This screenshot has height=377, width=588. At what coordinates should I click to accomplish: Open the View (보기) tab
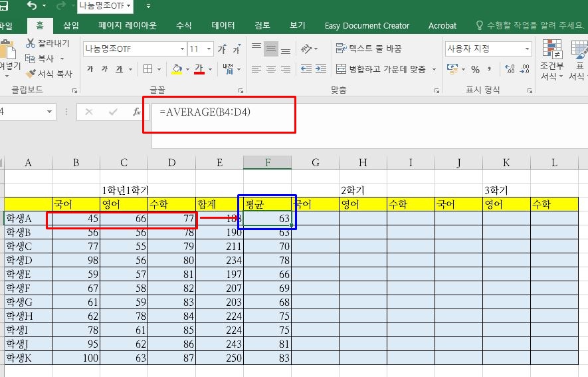tap(298, 25)
